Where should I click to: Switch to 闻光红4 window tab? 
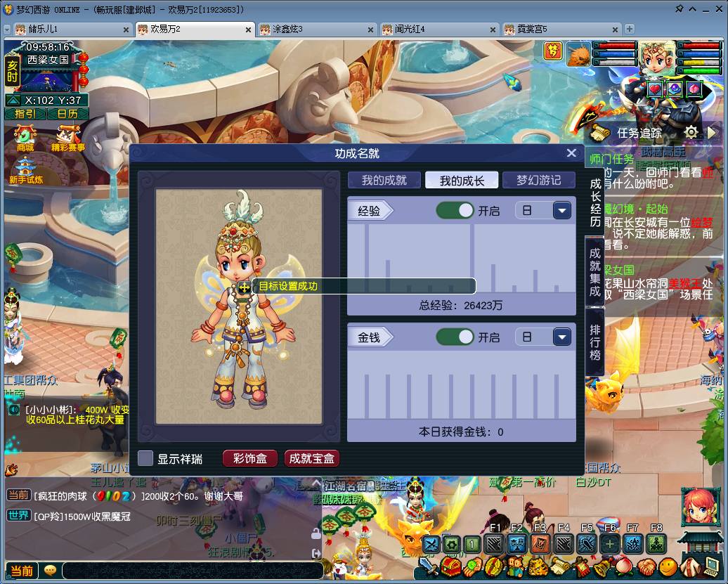[438, 30]
